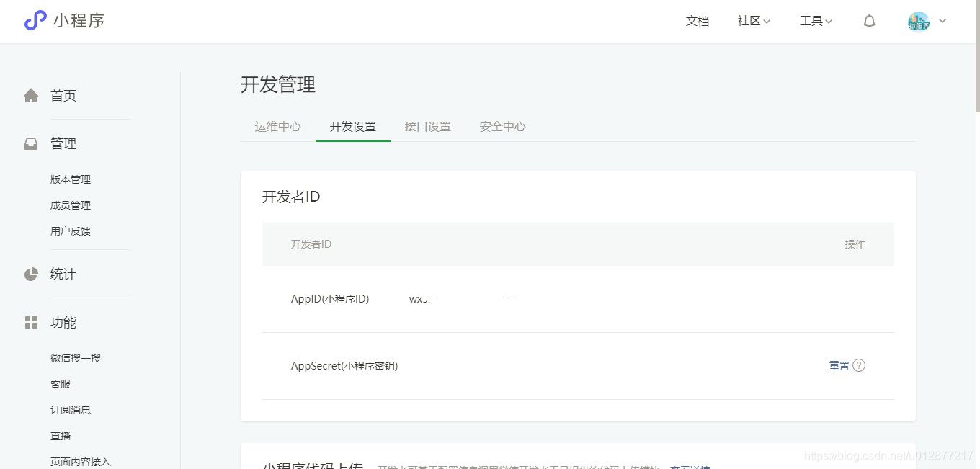The image size is (980, 469).
Task: Switch to the 开发设置 tab
Action: point(353,127)
